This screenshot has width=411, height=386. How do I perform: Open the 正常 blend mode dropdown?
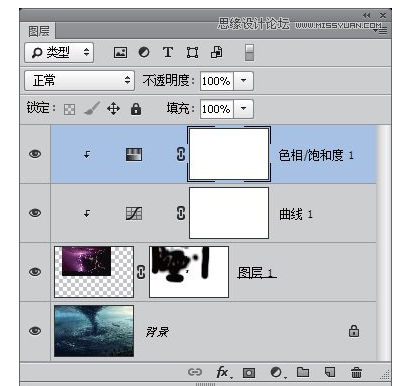(79, 81)
